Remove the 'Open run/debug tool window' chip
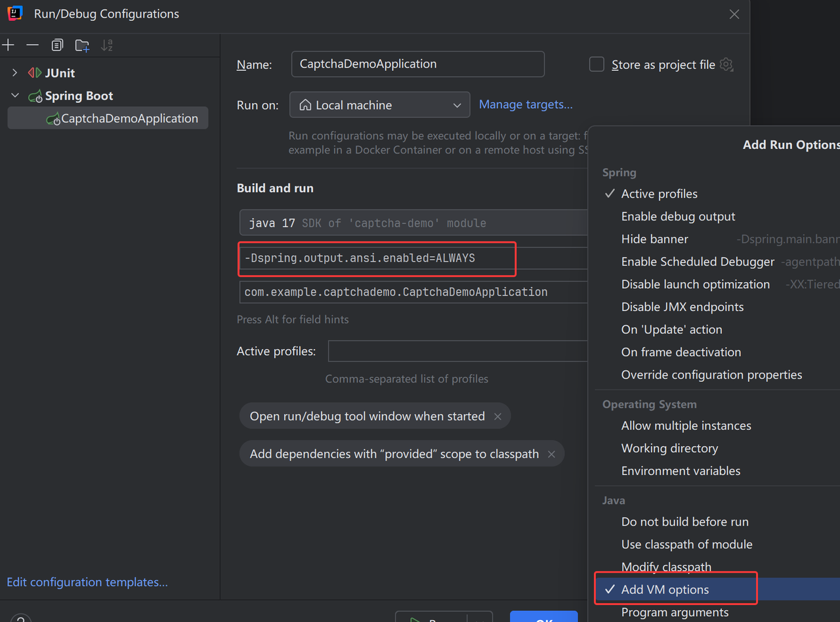840x622 pixels. (497, 417)
